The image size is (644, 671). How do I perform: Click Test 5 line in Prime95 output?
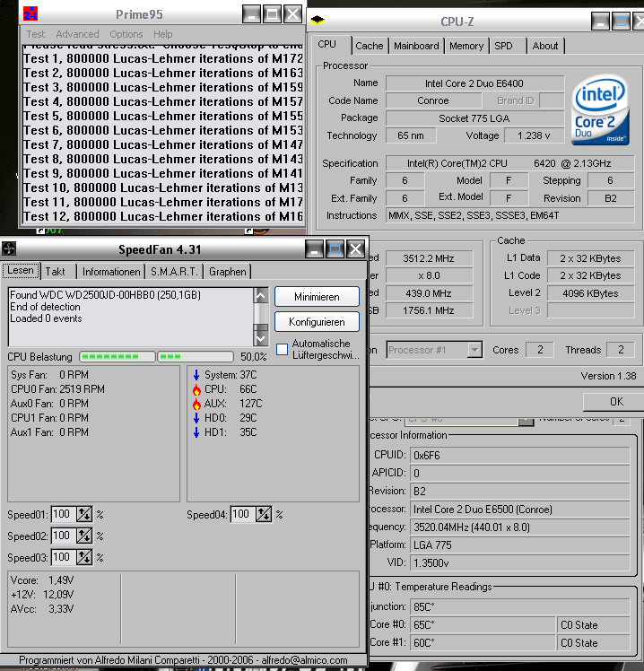(x=163, y=116)
